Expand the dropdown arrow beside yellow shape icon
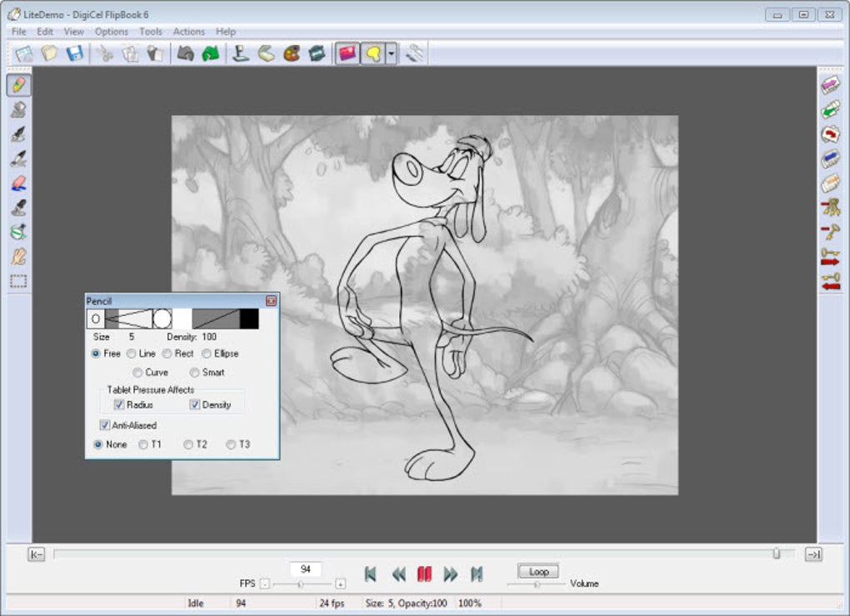Screen dimensions: 850x616 [x=391, y=54]
